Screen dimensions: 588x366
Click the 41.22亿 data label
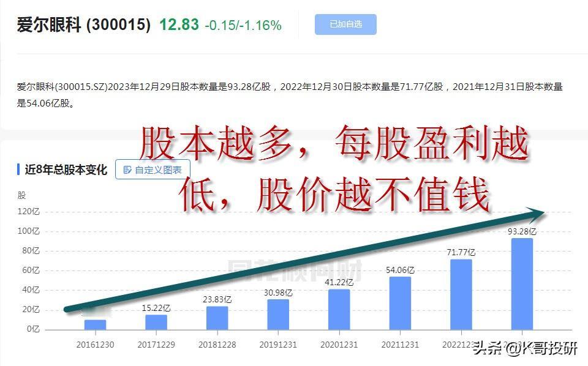(x=339, y=283)
